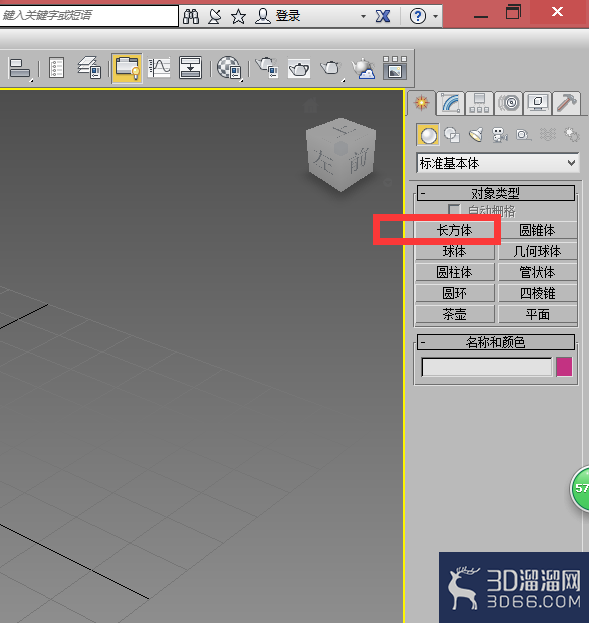Click the 圆锥体 button
Screen dimensions: 589x623
click(x=537, y=230)
